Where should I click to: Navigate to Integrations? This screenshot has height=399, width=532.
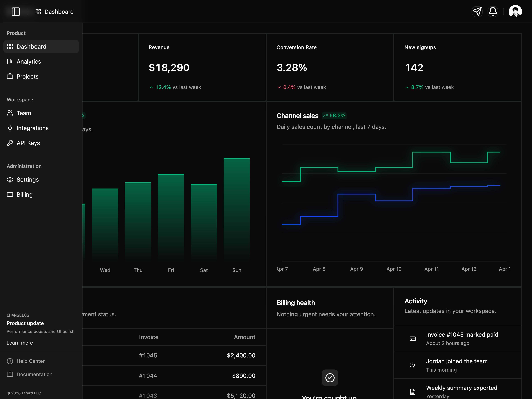coord(41,128)
